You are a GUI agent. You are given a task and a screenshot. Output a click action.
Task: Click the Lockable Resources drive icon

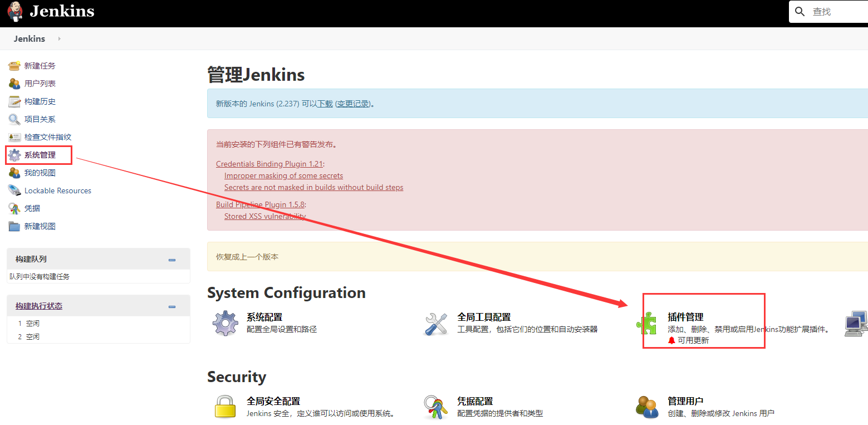click(x=14, y=190)
